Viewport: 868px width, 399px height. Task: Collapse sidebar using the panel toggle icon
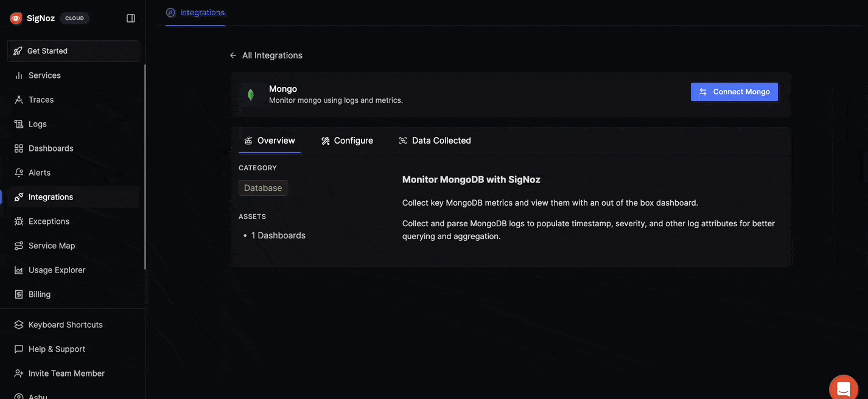(131, 18)
